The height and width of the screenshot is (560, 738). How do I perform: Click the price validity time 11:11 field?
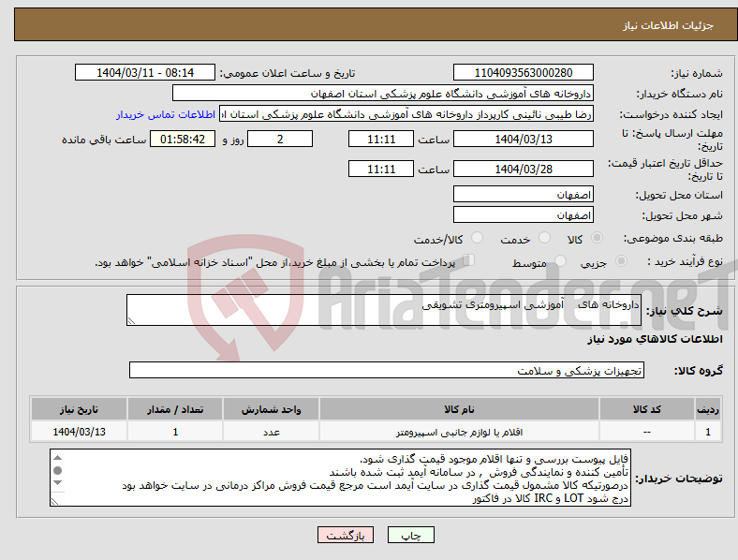click(x=381, y=169)
